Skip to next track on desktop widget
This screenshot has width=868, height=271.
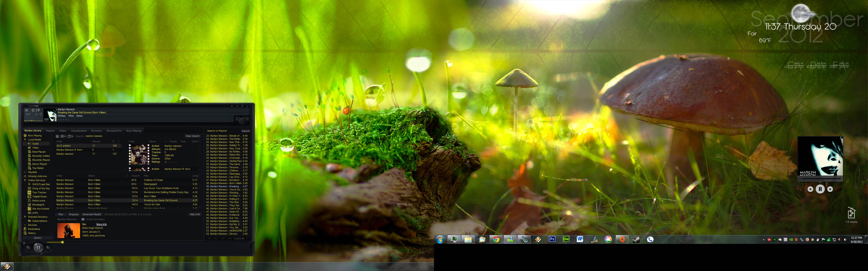(830, 189)
